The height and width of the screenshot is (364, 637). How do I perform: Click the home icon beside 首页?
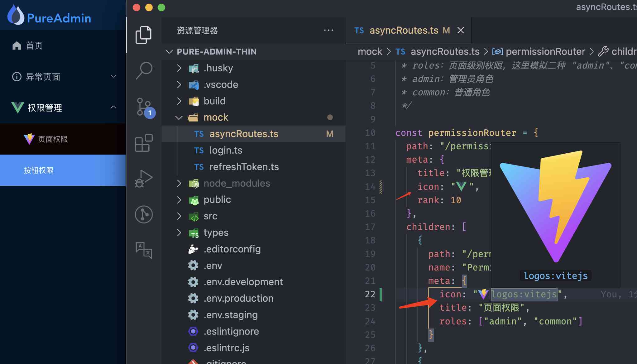(x=17, y=46)
